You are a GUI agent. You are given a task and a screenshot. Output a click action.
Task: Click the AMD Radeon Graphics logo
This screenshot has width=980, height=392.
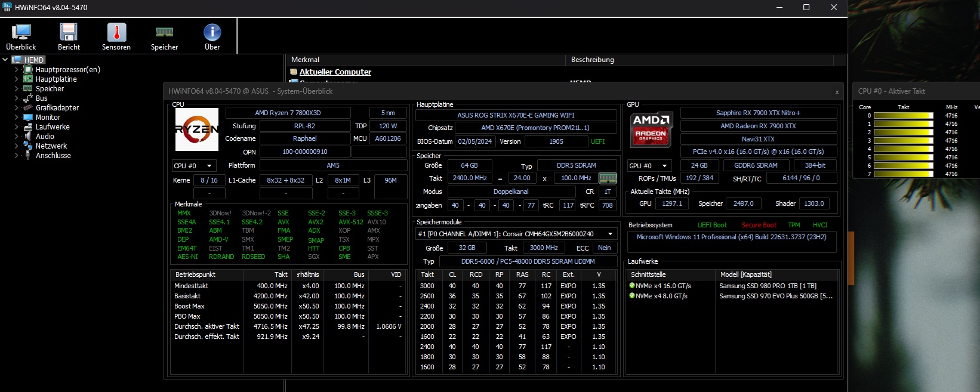[651, 129]
